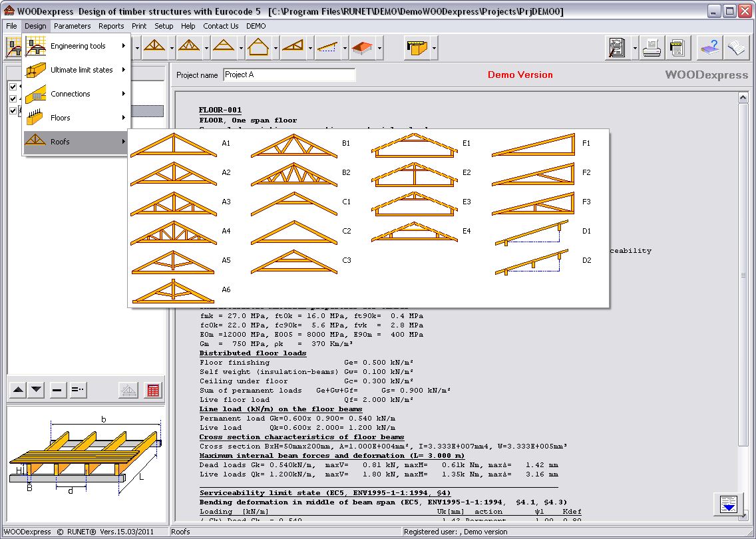Click into the Project name field
756x539 pixels.
tap(289, 75)
